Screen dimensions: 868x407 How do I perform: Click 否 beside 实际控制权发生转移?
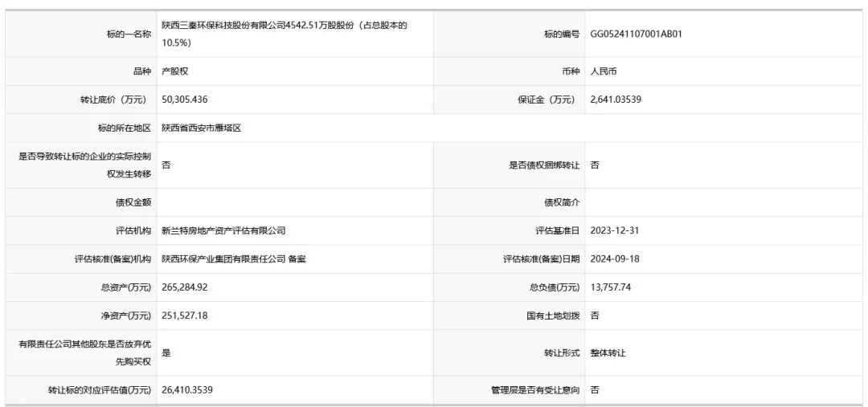pyautogui.click(x=166, y=165)
